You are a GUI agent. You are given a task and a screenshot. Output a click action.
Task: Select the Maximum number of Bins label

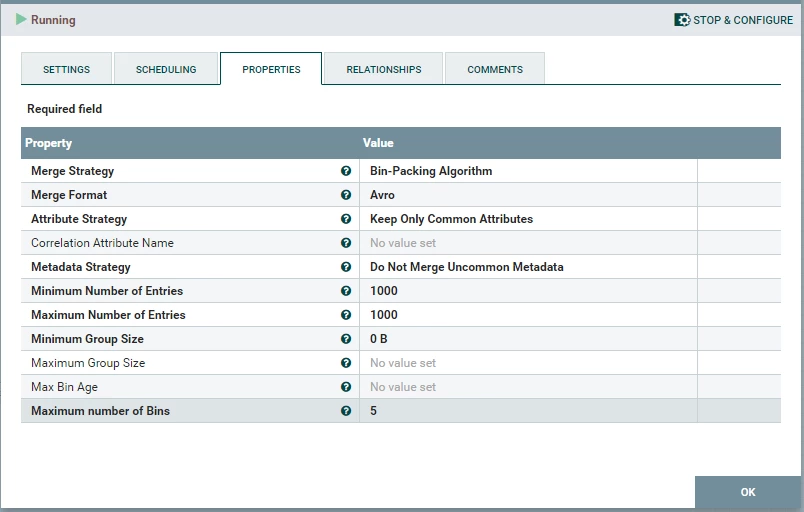(x=100, y=411)
